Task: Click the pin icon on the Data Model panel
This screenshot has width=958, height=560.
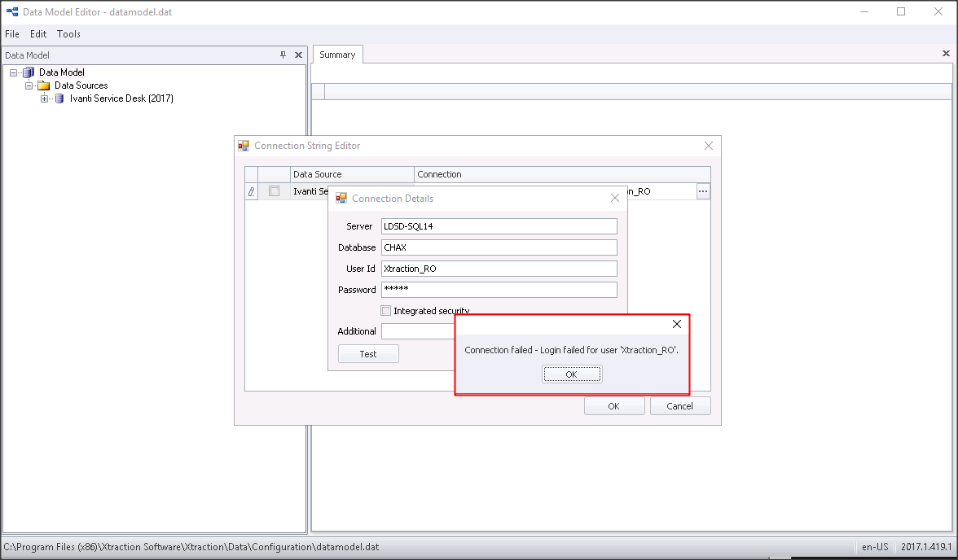Action: click(283, 55)
